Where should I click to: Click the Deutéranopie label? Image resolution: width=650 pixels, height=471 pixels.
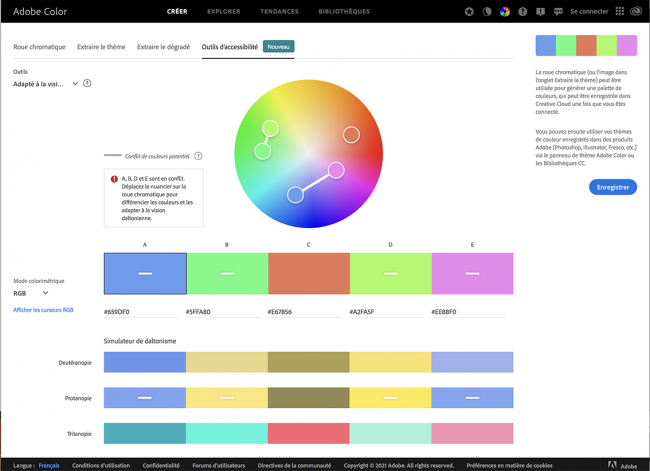75,362
